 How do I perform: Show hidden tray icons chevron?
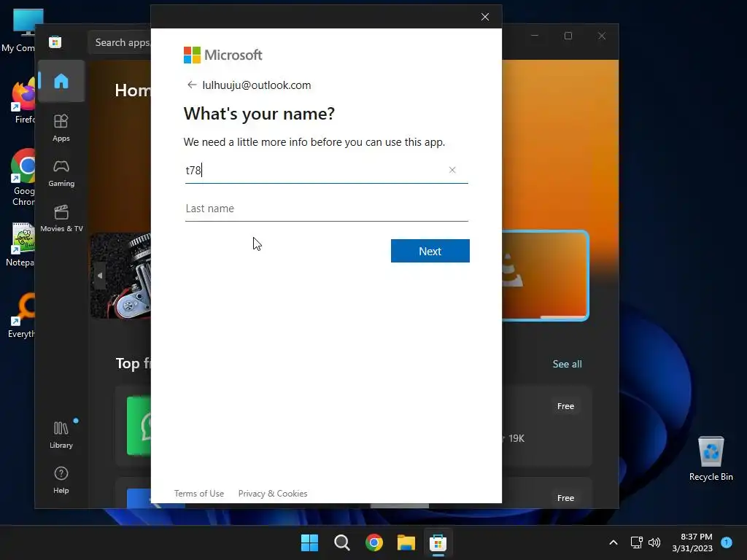coord(614,542)
